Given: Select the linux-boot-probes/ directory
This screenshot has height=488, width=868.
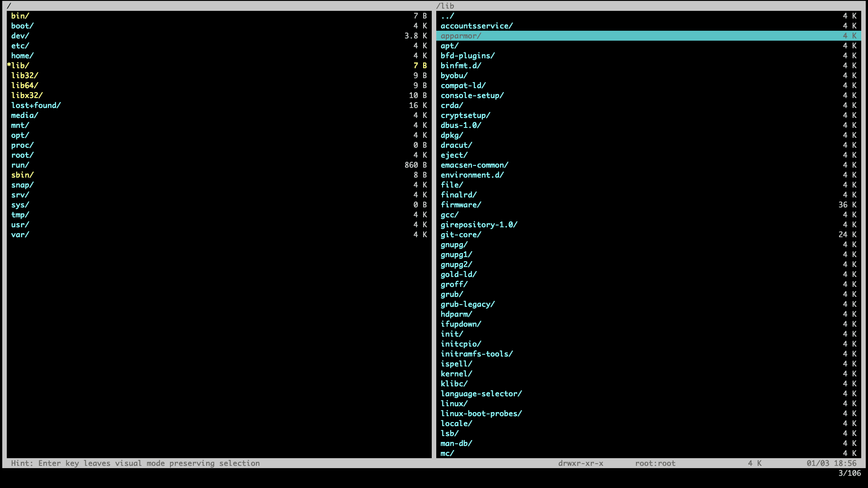Looking at the screenshot, I should (x=481, y=413).
